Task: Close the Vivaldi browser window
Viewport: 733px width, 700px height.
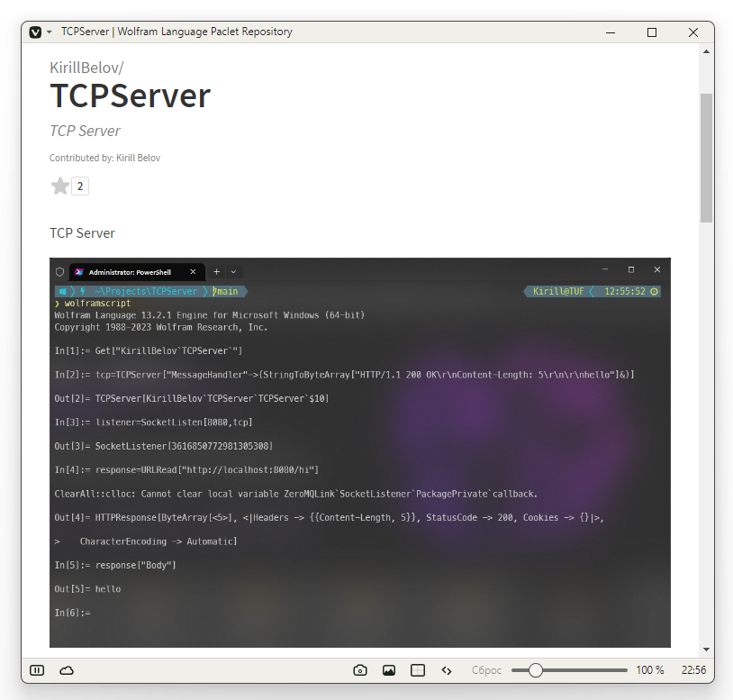Action: pyautogui.click(x=693, y=32)
